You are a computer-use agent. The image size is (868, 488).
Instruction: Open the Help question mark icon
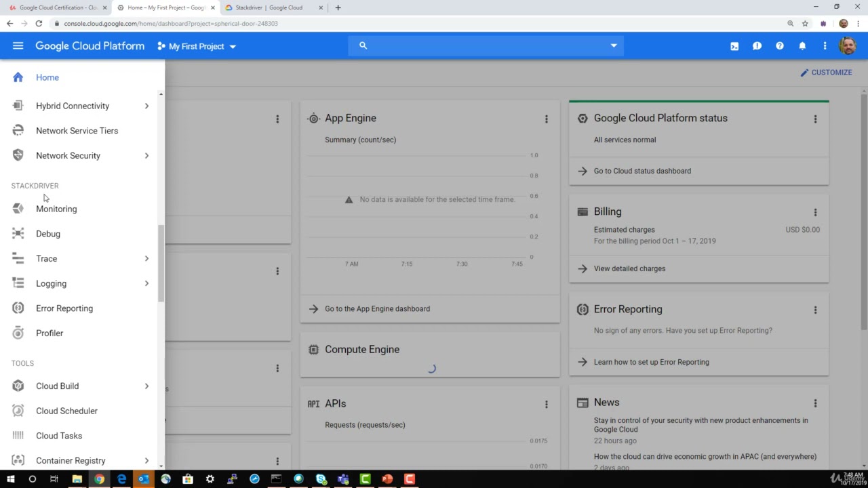pos(780,46)
